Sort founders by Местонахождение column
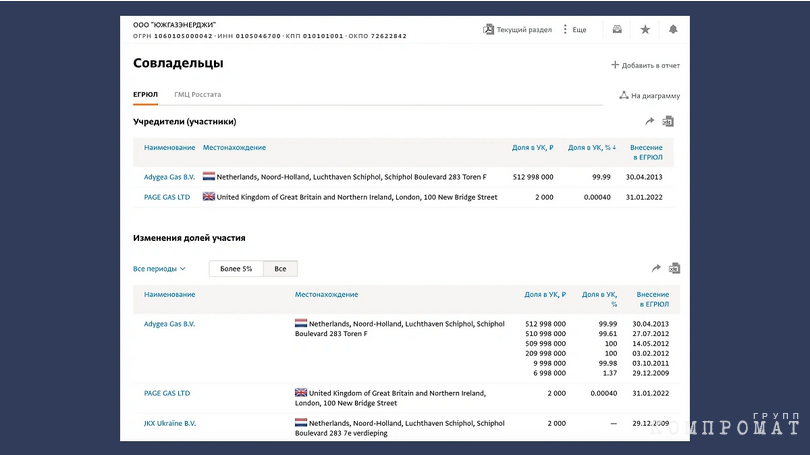Image resolution: width=810 pixels, height=455 pixels. click(234, 147)
